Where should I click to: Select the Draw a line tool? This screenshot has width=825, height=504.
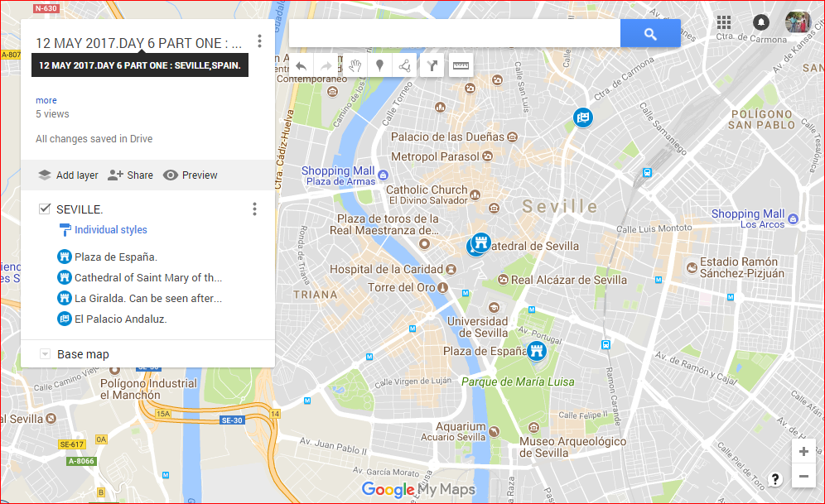(404, 65)
